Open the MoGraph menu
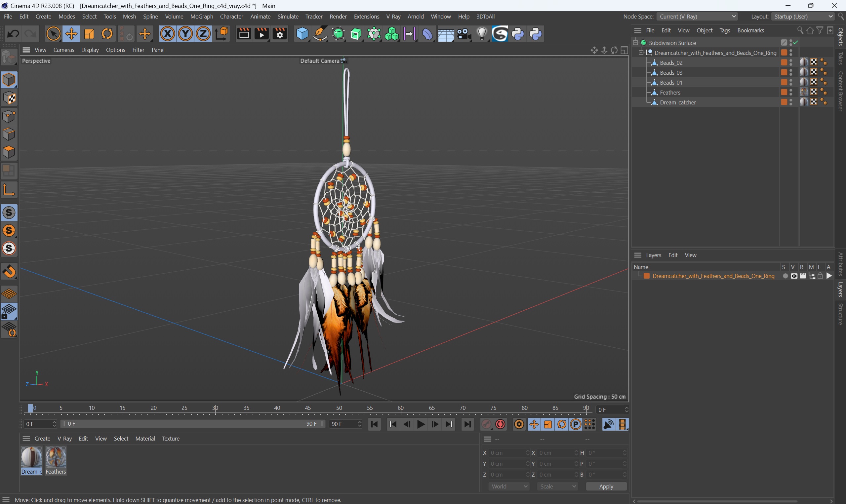This screenshot has height=504, width=846. point(201,16)
